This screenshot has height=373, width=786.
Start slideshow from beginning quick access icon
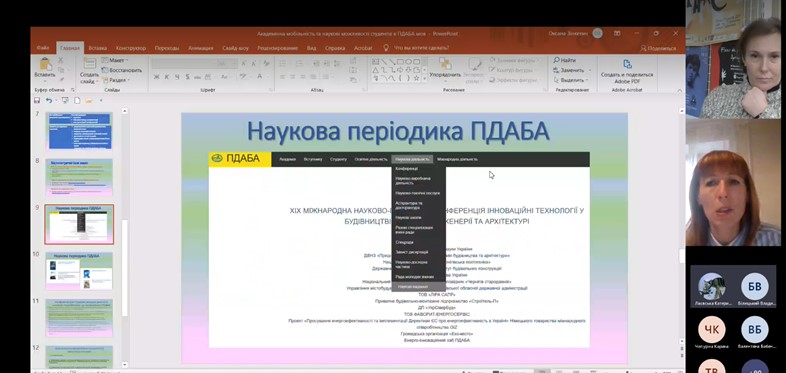tap(65, 100)
